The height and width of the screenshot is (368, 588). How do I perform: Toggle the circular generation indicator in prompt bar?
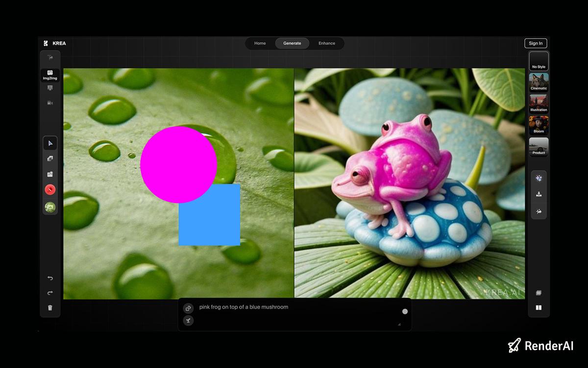tap(405, 311)
